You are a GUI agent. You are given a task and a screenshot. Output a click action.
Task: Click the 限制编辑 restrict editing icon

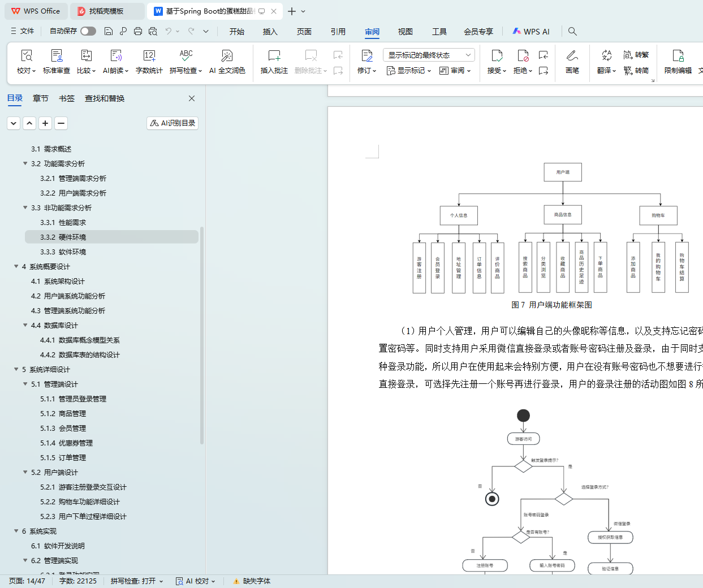[x=678, y=56]
